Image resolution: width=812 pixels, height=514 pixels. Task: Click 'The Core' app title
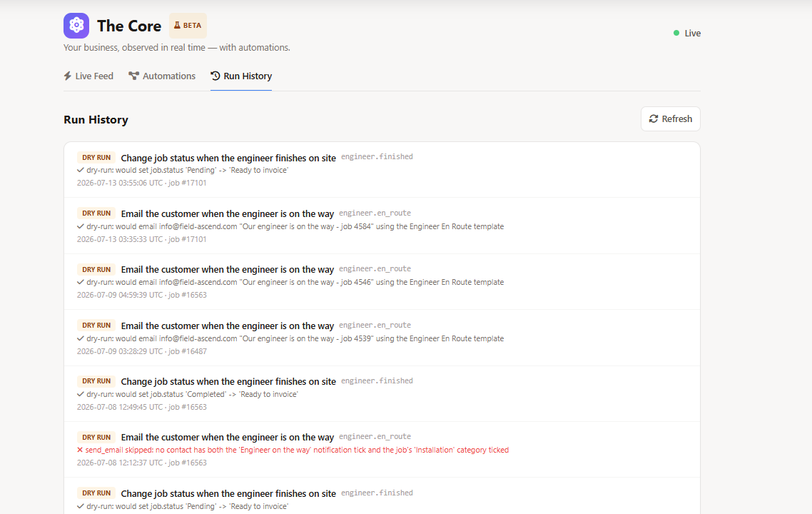tap(129, 26)
